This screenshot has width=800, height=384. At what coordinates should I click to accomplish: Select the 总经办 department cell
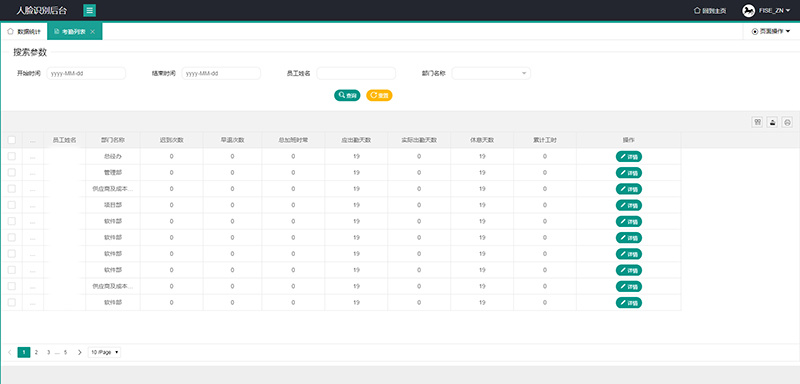click(113, 157)
